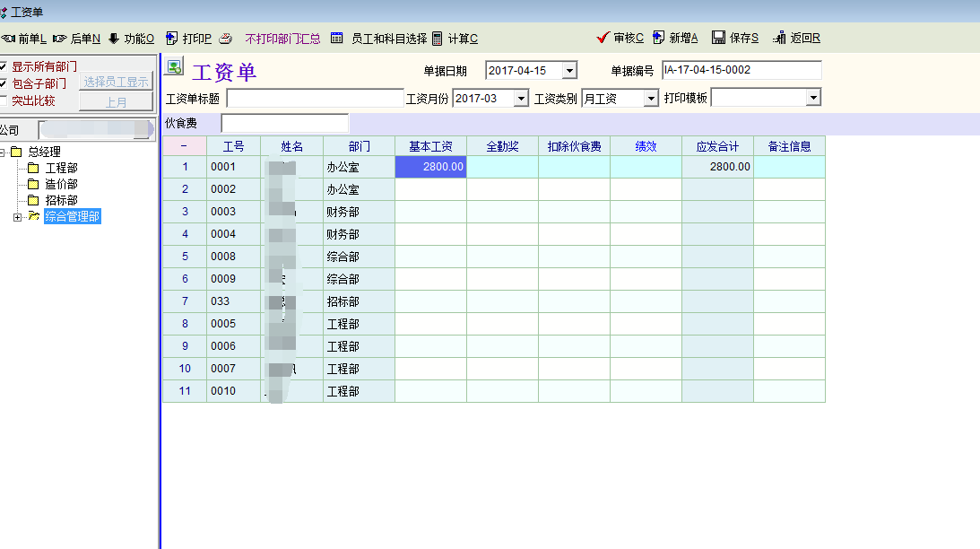Open the 工资月份 dropdown
Image resolution: width=980 pixels, height=549 pixels.
click(521, 99)
